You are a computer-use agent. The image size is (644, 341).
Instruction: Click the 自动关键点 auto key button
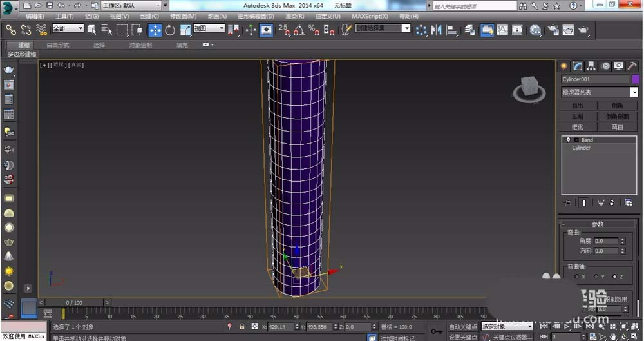click(463, 327)
